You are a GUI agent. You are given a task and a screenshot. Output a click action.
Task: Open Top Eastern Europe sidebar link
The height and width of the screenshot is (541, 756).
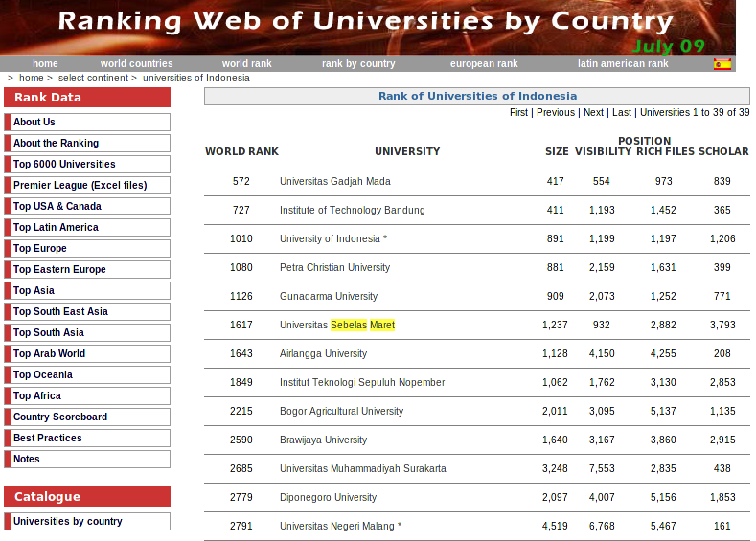click(87, 269)
